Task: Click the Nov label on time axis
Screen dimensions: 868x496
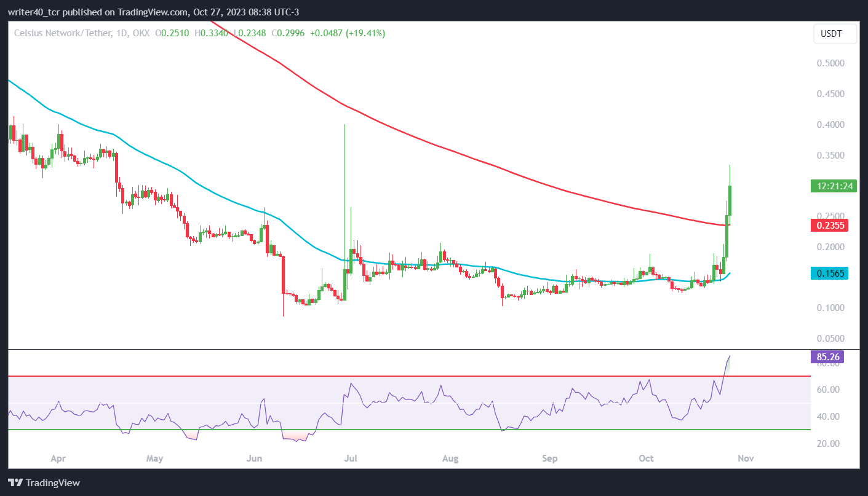Action: coord(746,459)
